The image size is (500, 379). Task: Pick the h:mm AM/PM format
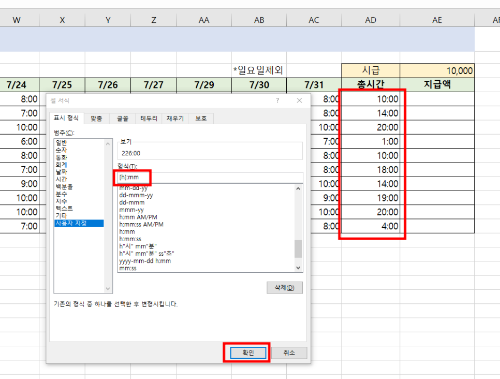138,217
